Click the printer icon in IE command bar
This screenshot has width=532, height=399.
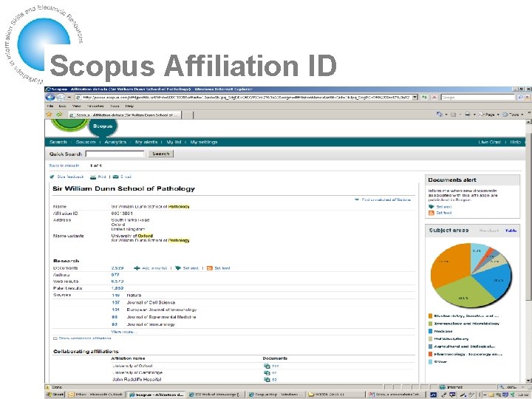pyautogui.click(x=468, y=115)
